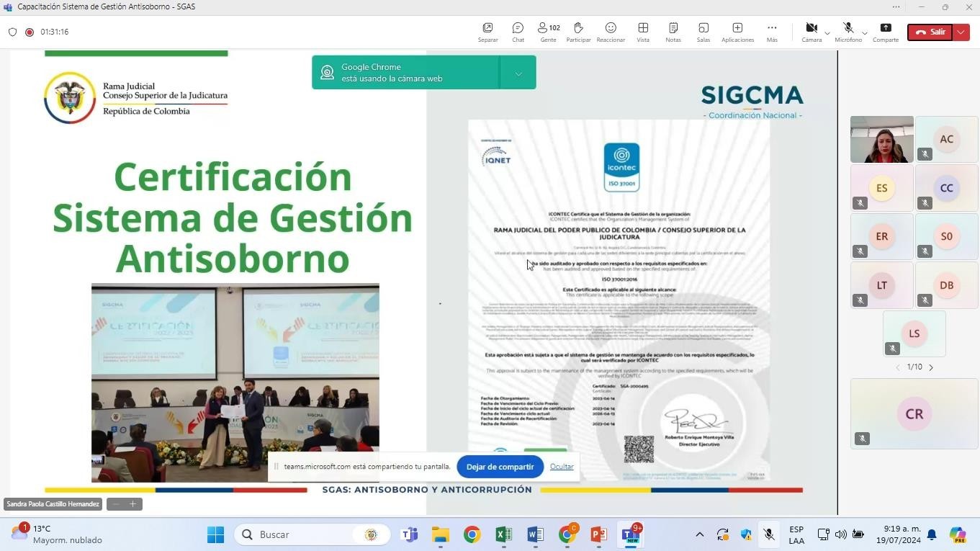Expand camera options chevron
This screenshot has height=551, width=980.
coord(827,33)
